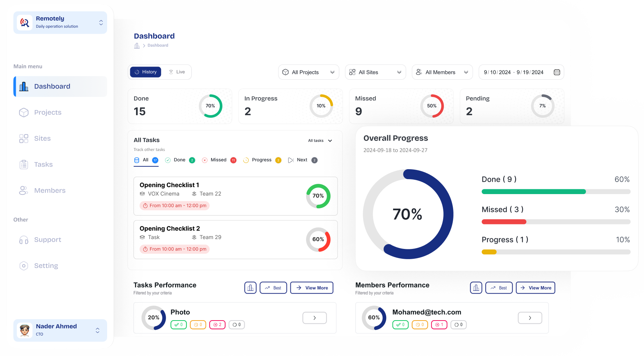Viewport: 644px width, 356px height.
Task: Click the Remotely logo icon
Action: point(25,23)
